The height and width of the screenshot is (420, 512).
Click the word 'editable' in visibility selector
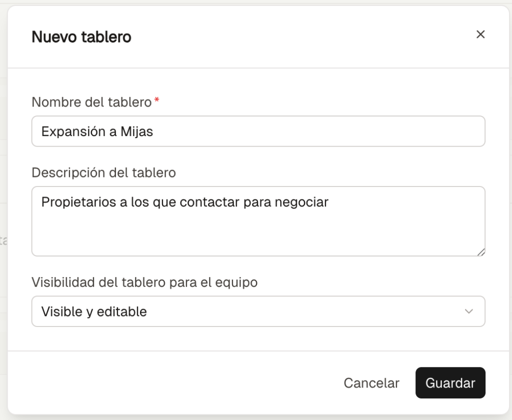pos(122,312)
